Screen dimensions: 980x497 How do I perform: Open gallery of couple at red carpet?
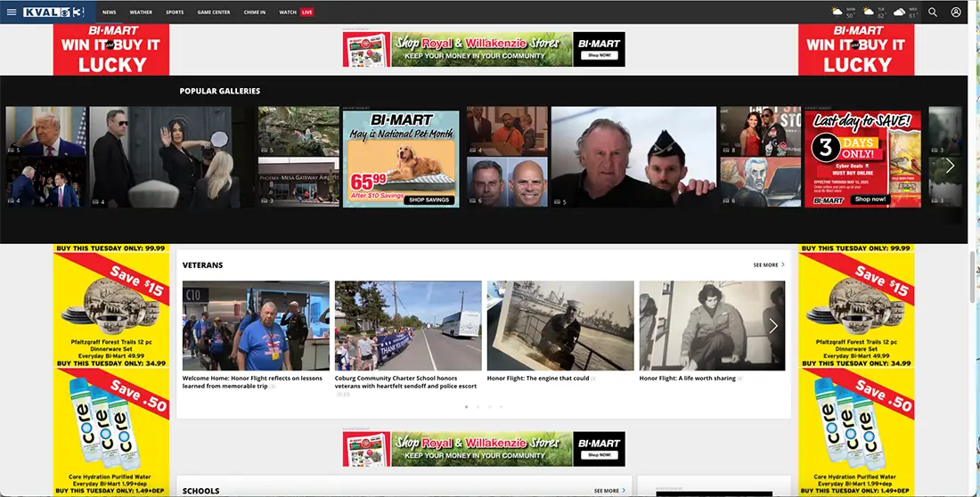pos(760,131)
